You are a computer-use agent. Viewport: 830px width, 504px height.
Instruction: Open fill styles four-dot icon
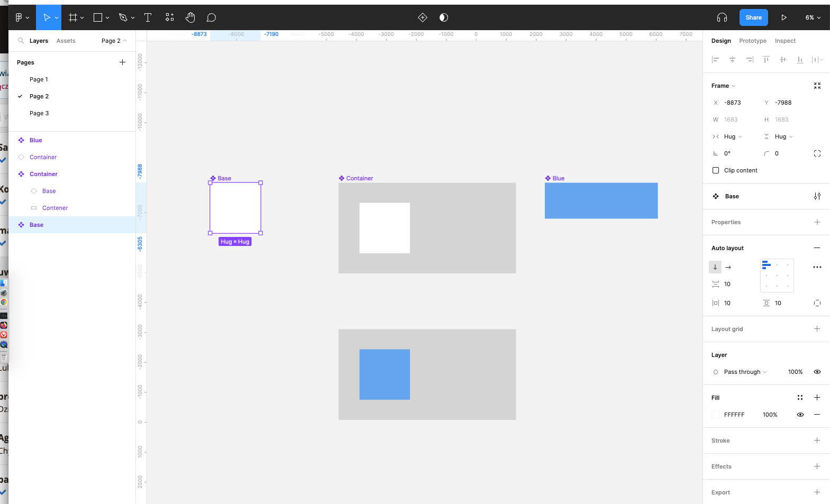(800, 398)
